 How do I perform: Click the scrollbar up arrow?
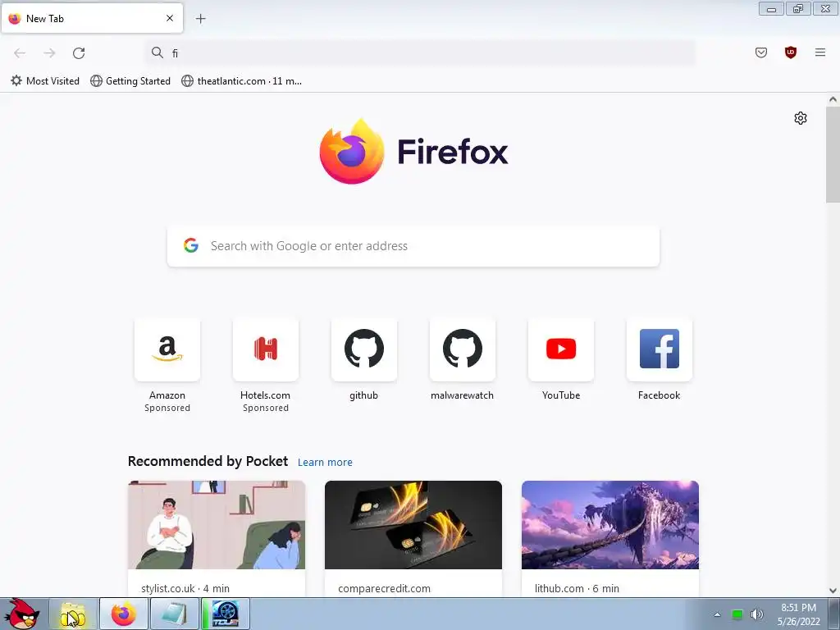pyautogui.click(x=833, y=99)
